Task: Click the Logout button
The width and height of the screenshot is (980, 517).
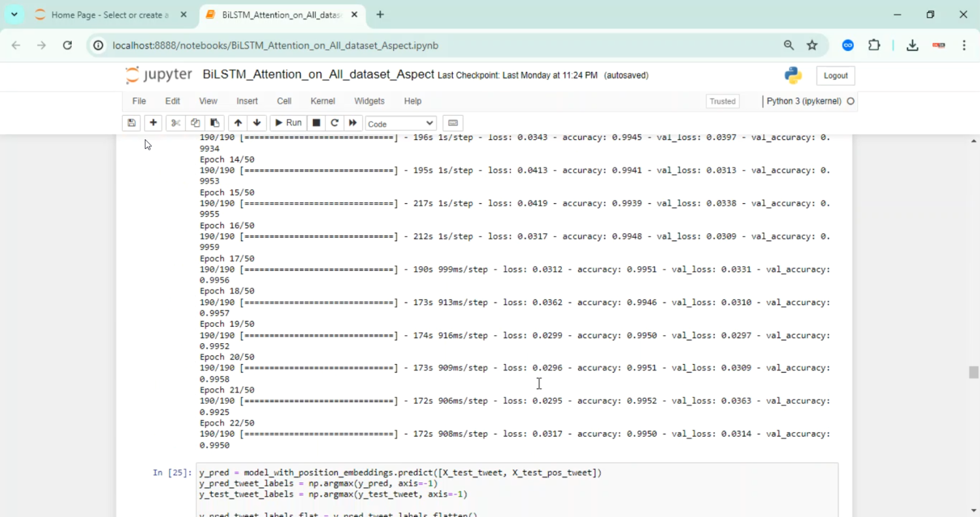Action: [835, 76]
